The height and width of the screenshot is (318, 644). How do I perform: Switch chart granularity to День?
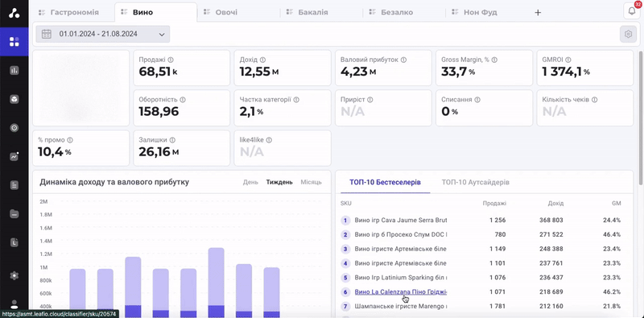coord(250,182)
